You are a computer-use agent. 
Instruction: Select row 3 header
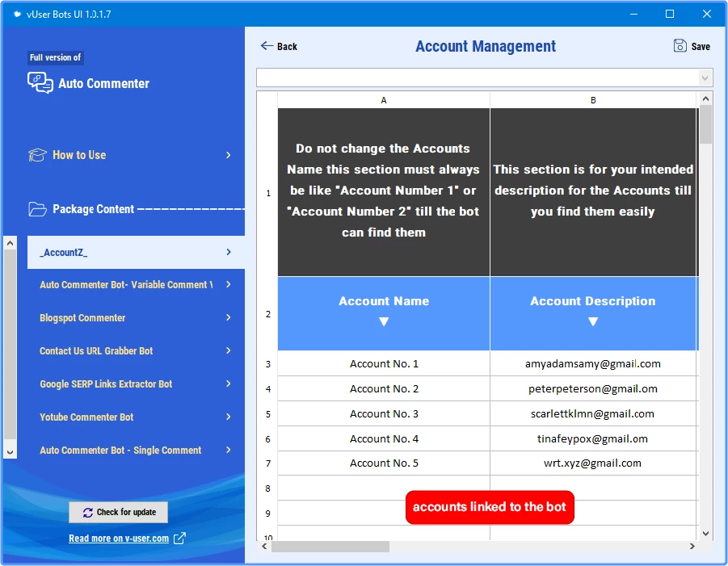[268, 363]
